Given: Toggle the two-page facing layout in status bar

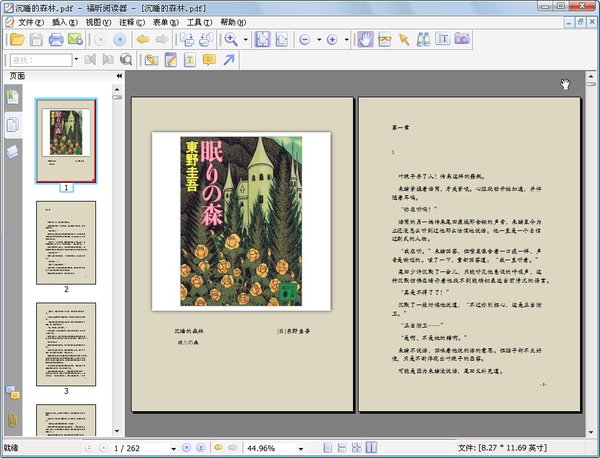Looking at the screenshot, I should point(372,447).
